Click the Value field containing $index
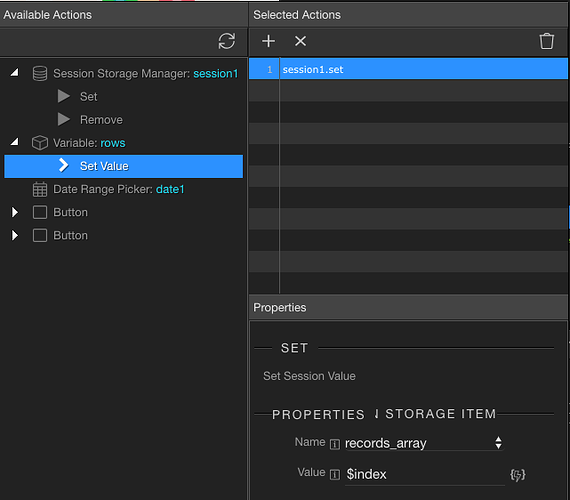 (x=425, y=475)
